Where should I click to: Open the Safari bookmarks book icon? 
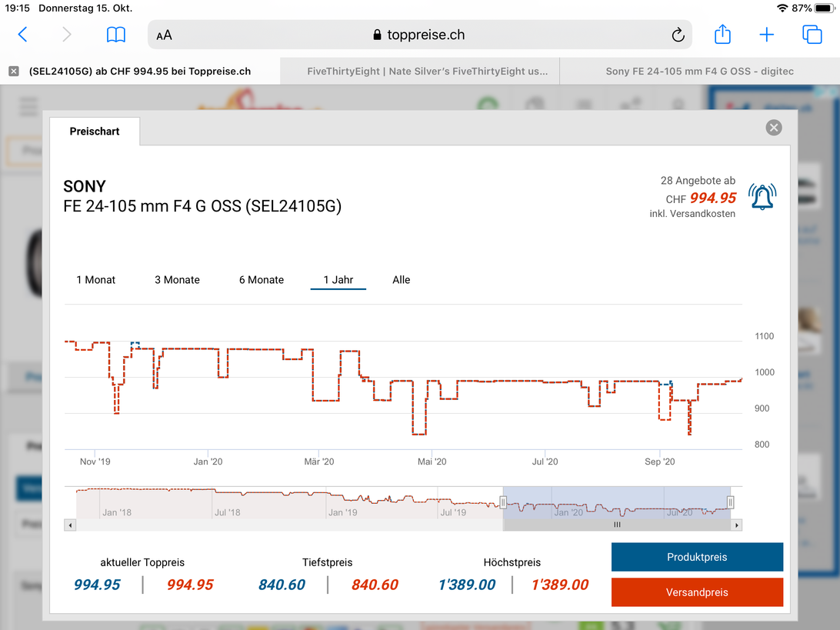(x=115, y=35)
